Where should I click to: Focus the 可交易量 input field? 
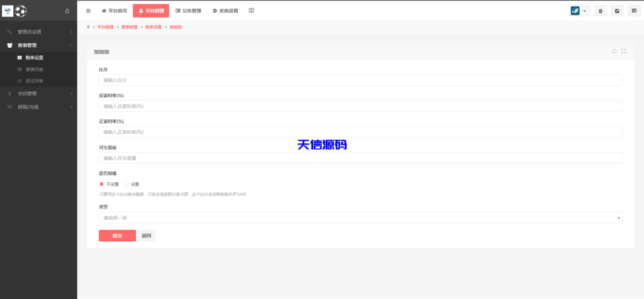(360, 158)
